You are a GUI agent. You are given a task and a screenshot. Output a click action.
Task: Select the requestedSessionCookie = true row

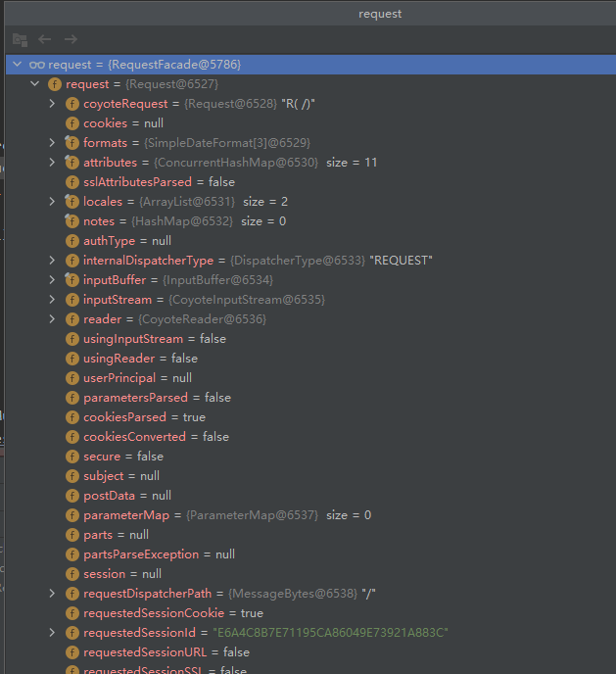click(310, 613)
